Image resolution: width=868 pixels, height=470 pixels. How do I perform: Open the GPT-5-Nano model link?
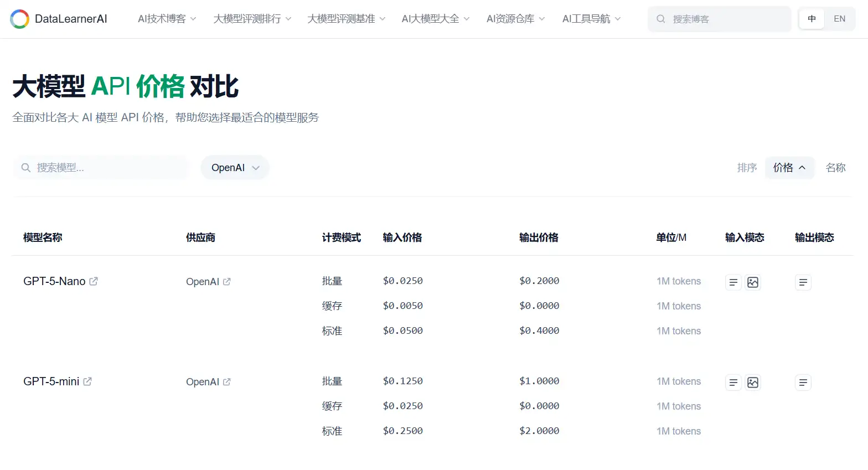[x=54, y=281]
